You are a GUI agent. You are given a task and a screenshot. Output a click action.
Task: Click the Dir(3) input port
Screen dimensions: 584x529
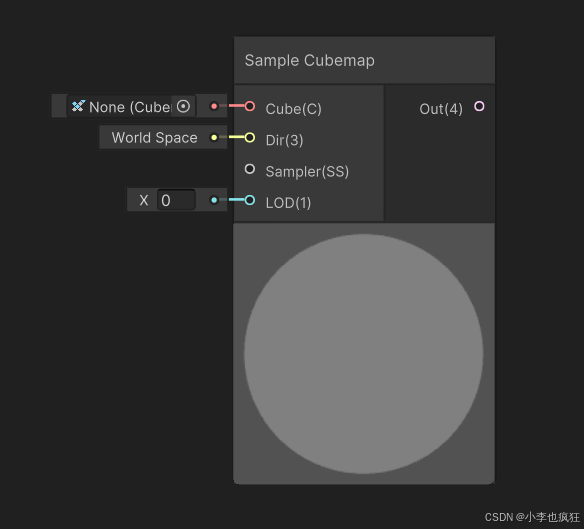click(x=250, y=137)
